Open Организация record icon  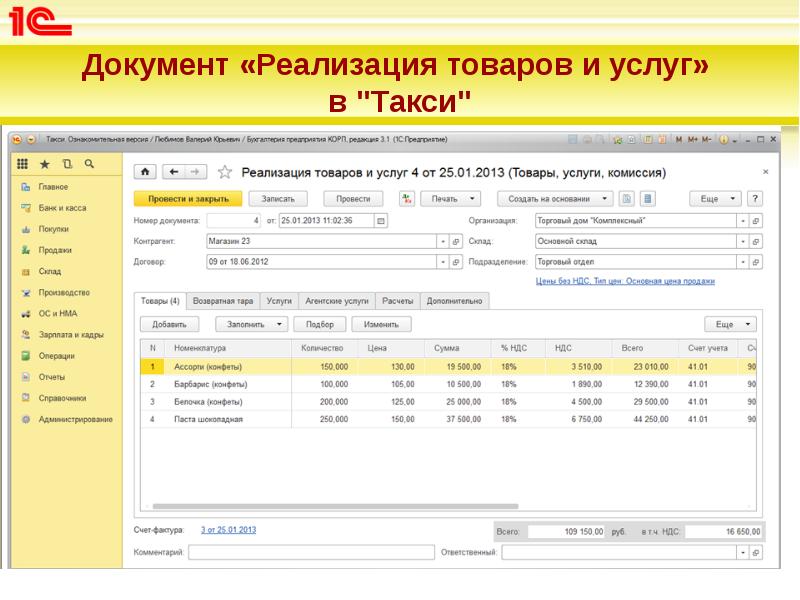756,221
